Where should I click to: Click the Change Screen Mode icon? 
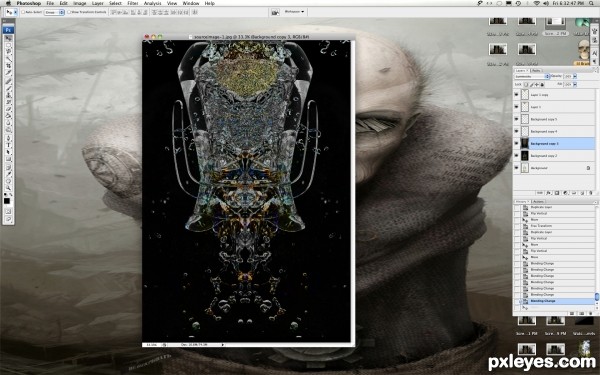(8, 219)
